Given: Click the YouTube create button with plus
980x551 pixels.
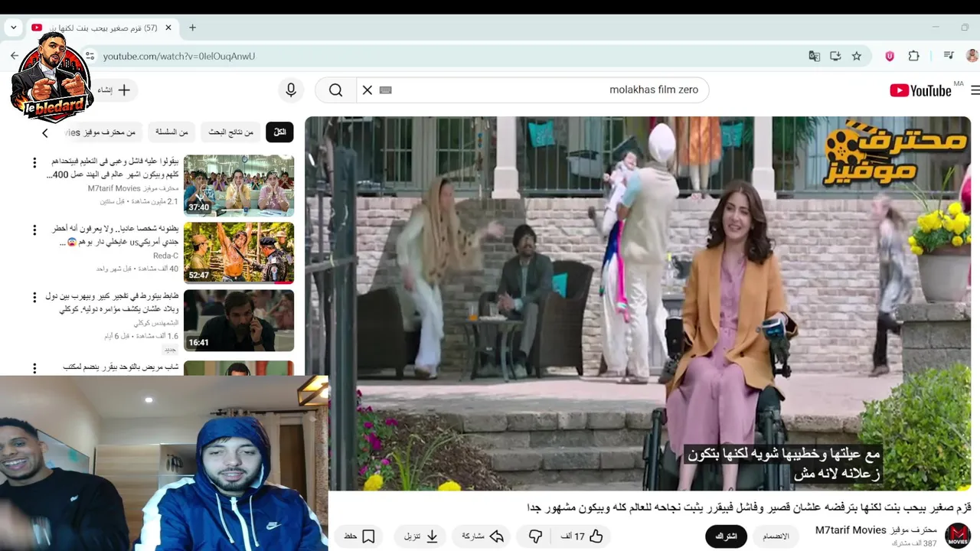Looking at the screenshot, I should [115, 90].
